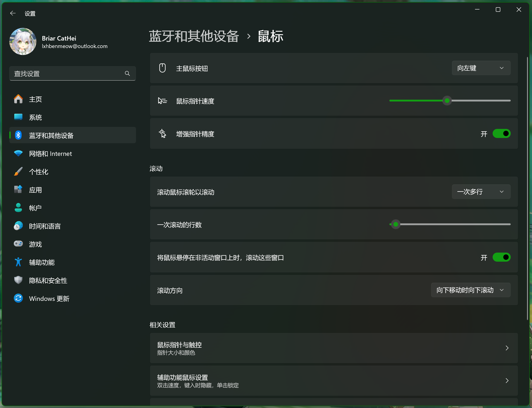The width and height of the screenshot is (532, 408).
Task: Click the Windows 更新 refresh icon
Action: pos(18,299)
